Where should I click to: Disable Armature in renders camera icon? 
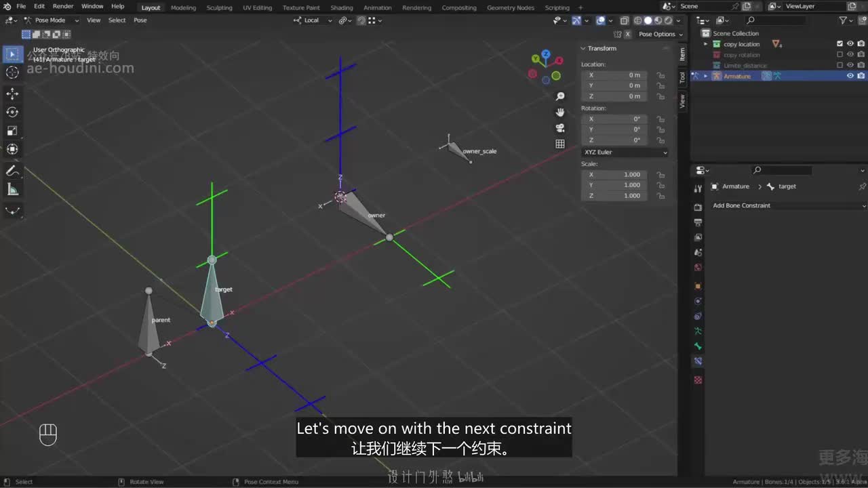[861, 76]
